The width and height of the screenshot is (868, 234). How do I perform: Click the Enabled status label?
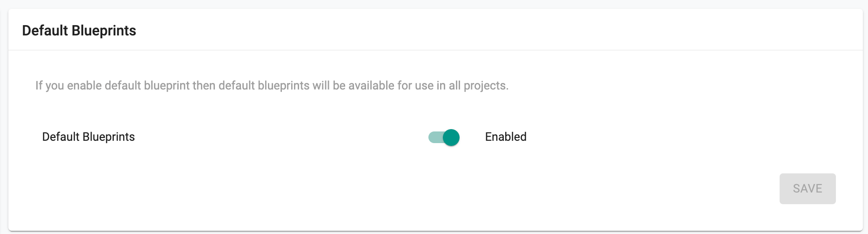(506, 137)
